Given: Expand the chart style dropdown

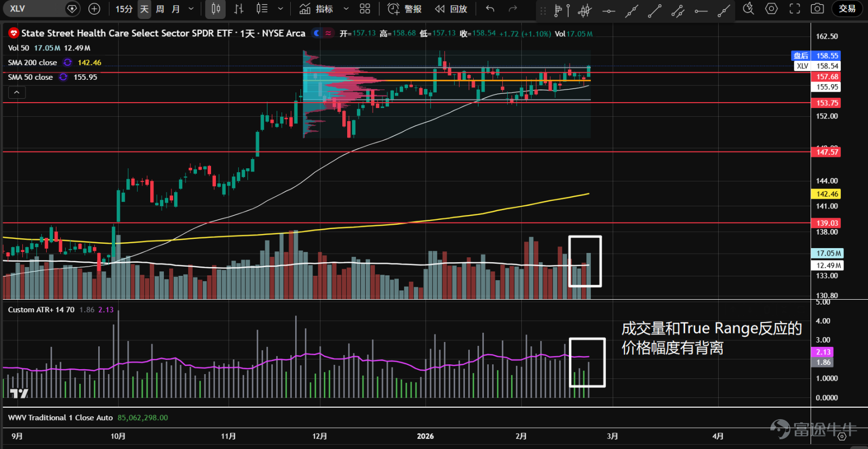Looking at the screenshot, I should point(280,9).
